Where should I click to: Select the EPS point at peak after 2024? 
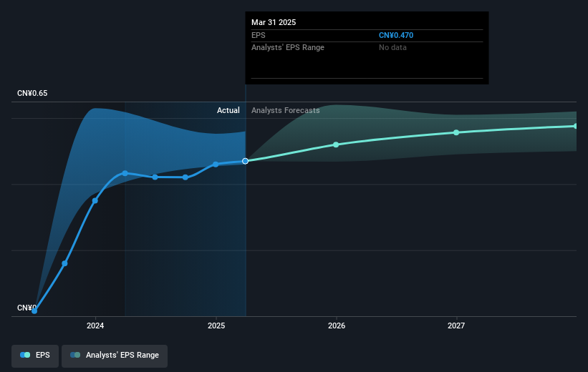point(125,173)
